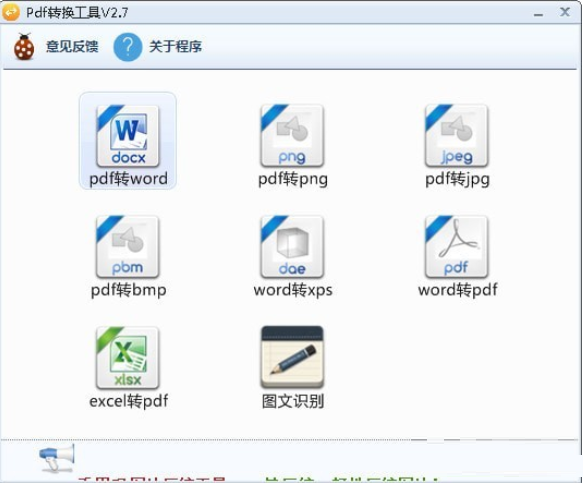Viewport: 583px width, 483px height.
Task: Click the excel转pdf label text
Action: 129,401
